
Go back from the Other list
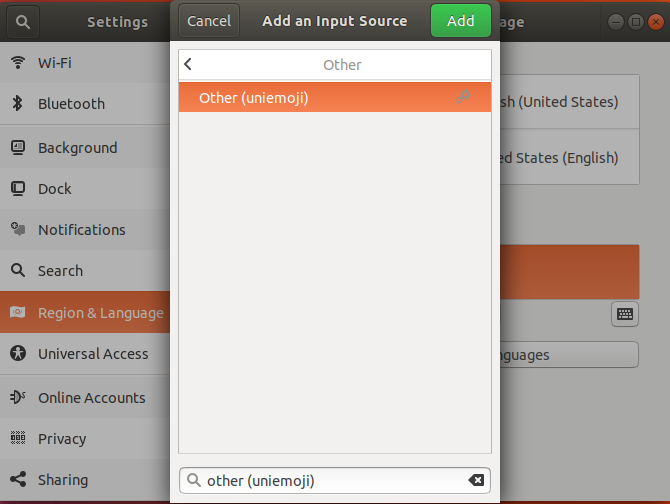[188, 65]
